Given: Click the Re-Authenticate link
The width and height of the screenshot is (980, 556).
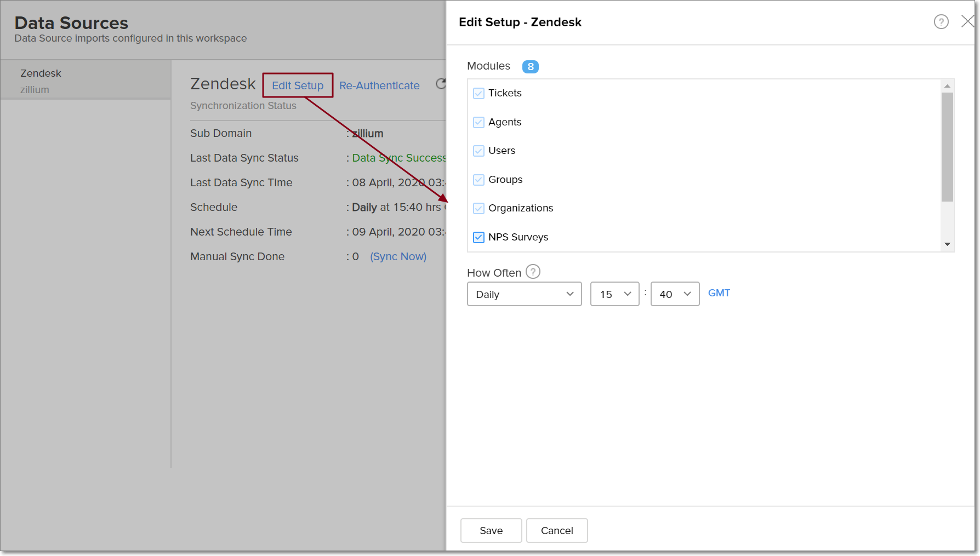Looking at the screenshot, I should (x=379, y=85).
